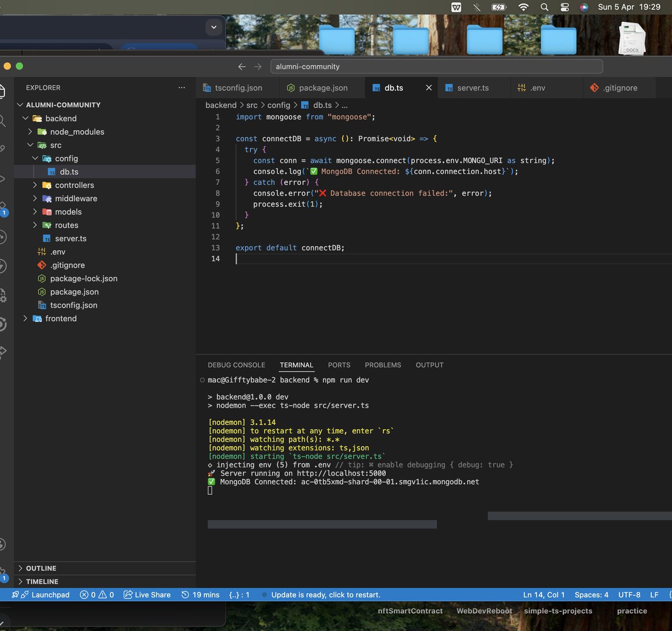
Task: Open the DEBUG CONSOLE panel tab
Action: click(236, 365)
